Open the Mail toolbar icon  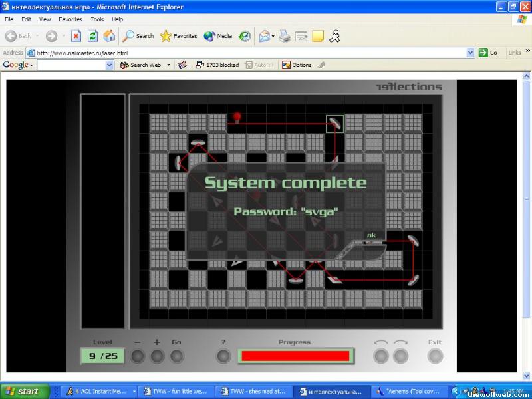tap(265, 36)
